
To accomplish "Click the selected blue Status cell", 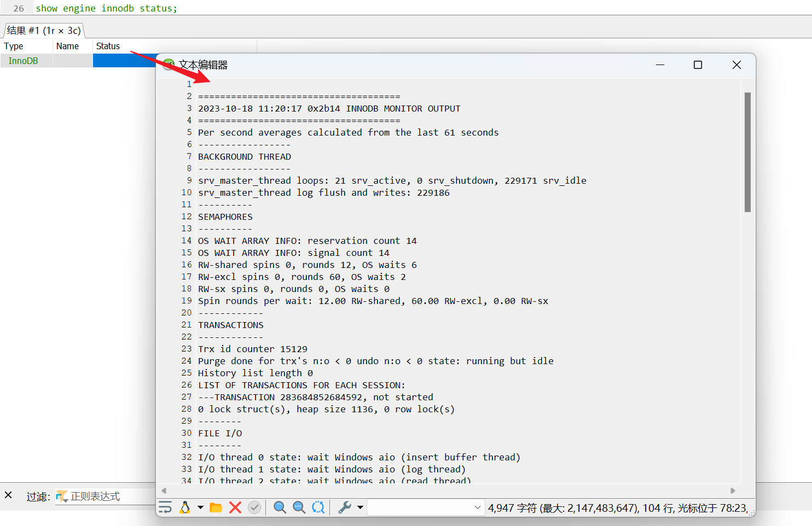I will tap(125, 61).
